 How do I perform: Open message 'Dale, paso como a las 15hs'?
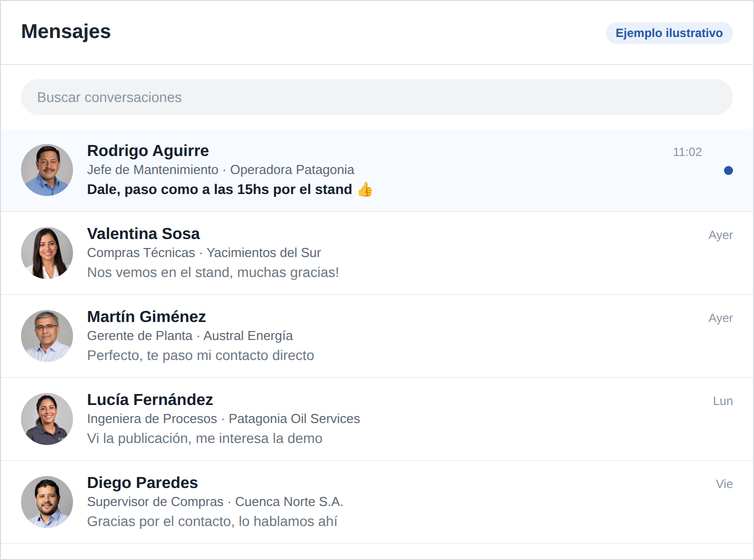[230, 189]
